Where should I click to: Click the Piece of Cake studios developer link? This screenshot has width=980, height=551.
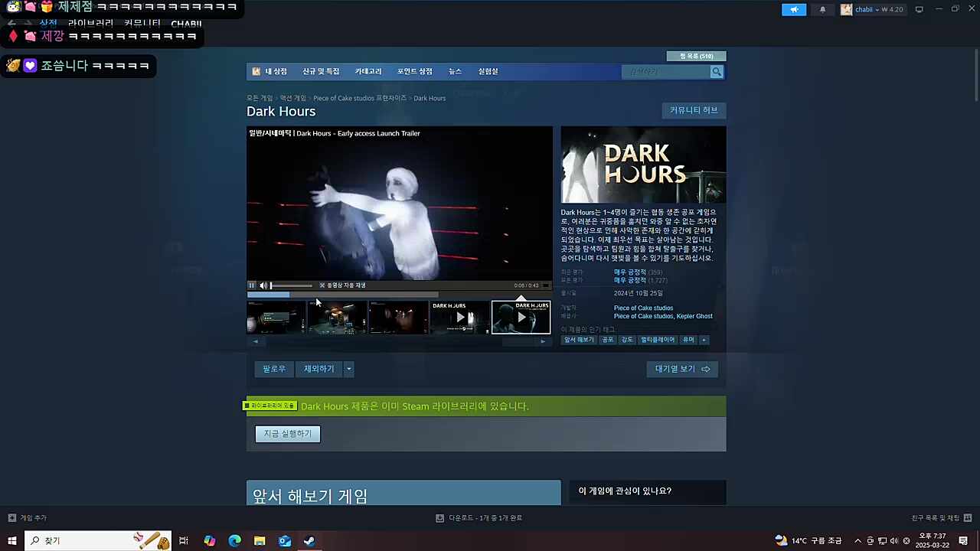click(643, 308)
